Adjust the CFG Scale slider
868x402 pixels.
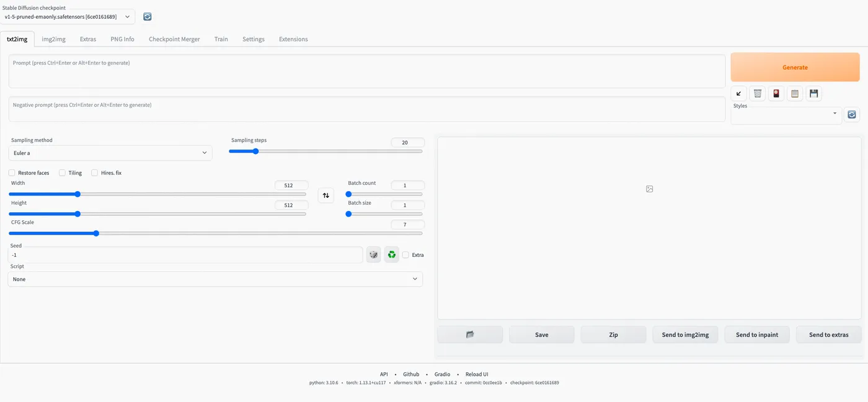click(x=215, y=233)
